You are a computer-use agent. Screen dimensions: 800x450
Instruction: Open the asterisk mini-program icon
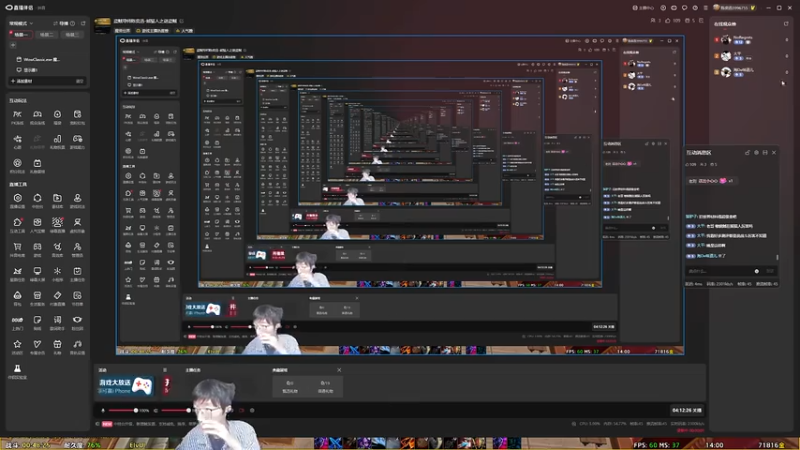[57, 271]
